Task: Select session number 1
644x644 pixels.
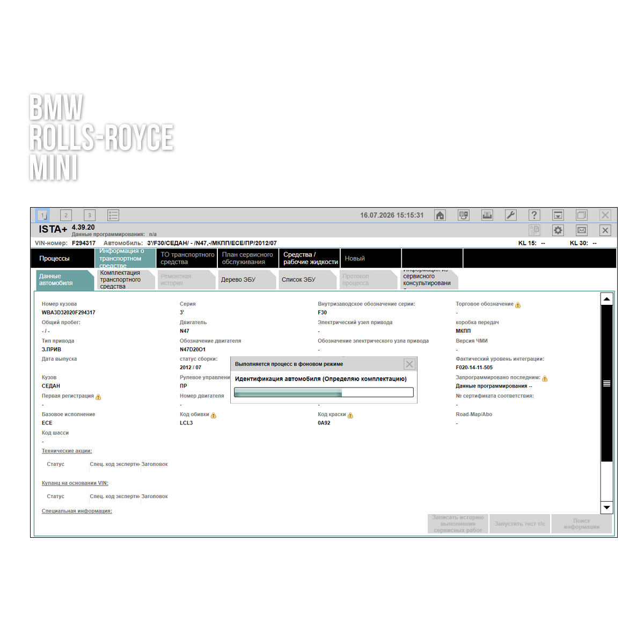Action: (x=42, y=215)
